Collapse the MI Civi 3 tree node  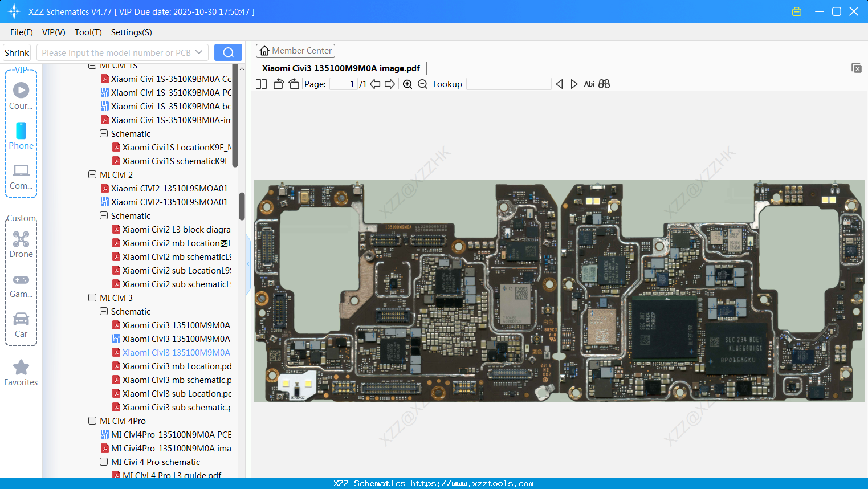pyautogui.click(x=92, y=298)
